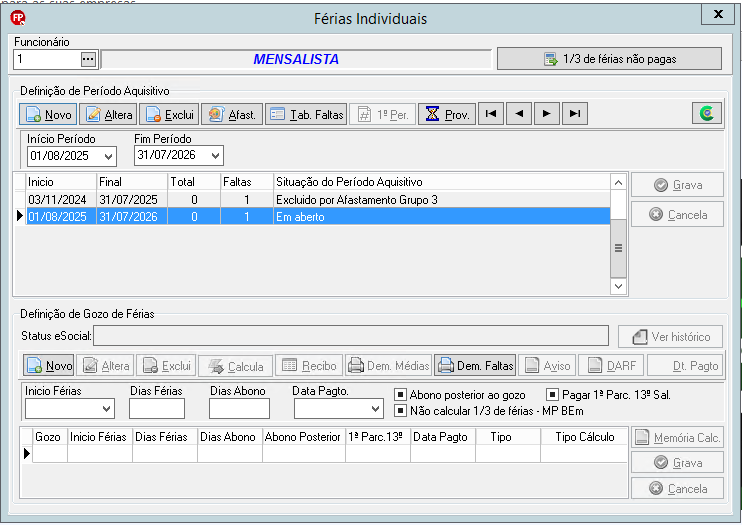The image size is (742, 525).
Task: Open Tab. Faltas table
Action: tap(306, 114)
